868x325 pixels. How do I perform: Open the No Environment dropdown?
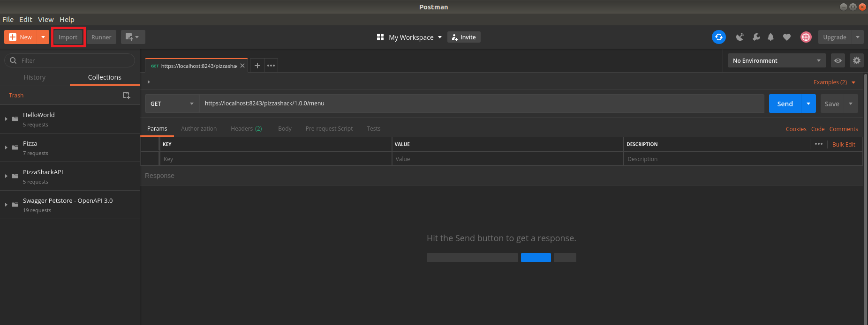click(776, 60)
